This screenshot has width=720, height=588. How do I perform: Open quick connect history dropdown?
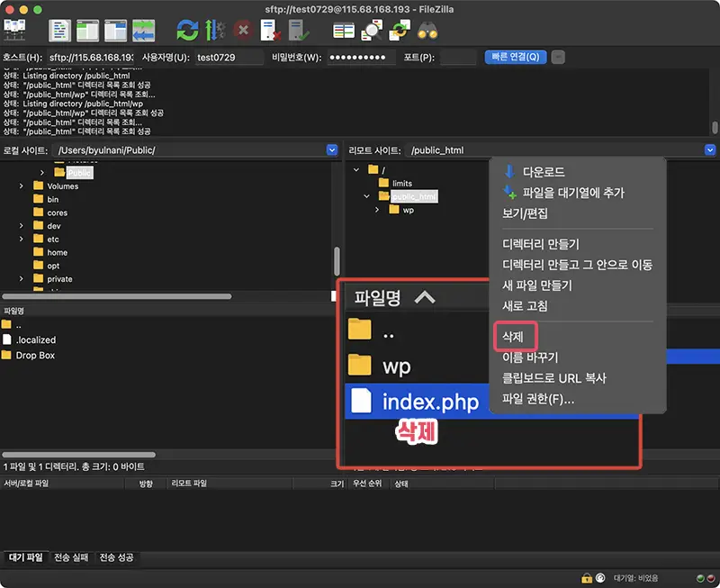(x=558, y=58)
